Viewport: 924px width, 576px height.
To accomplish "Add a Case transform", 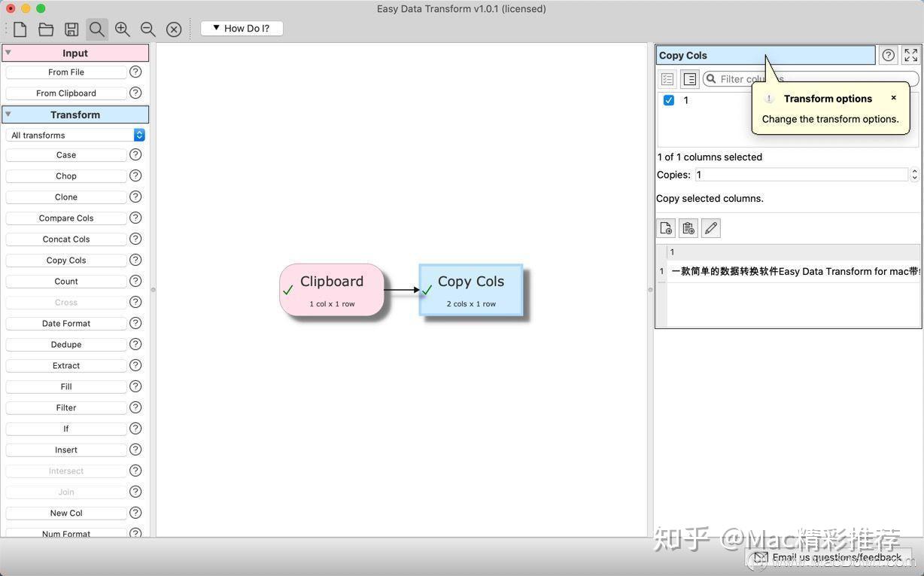I will (x=66, y=155).
